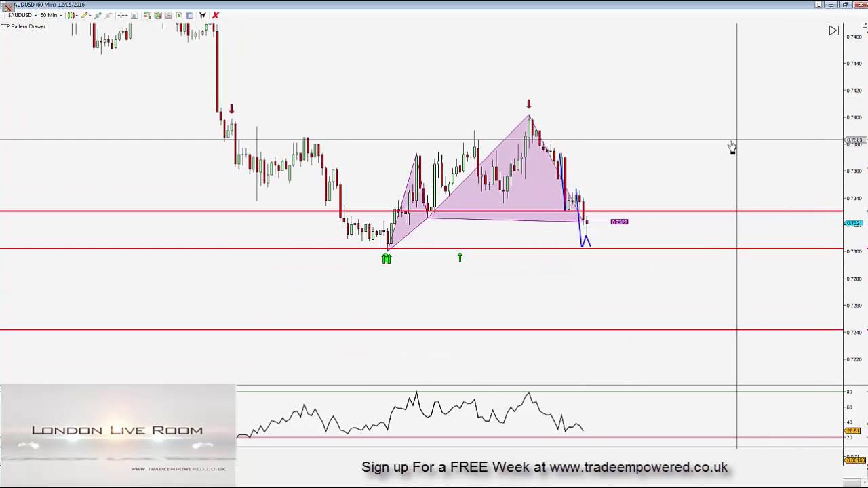Click the blue window properties icon
This screenshot has width=868, height=488.
tap(190, 15)
